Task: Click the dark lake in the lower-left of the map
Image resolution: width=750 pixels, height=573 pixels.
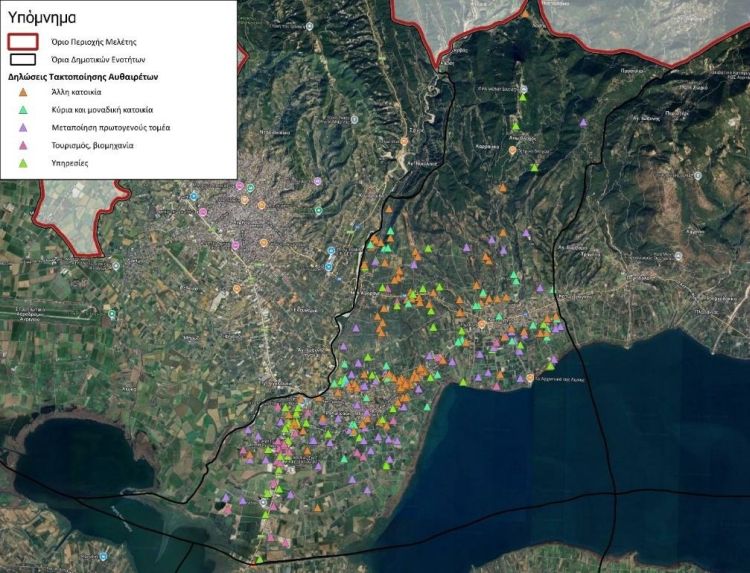Action: (x=70, y=460)
